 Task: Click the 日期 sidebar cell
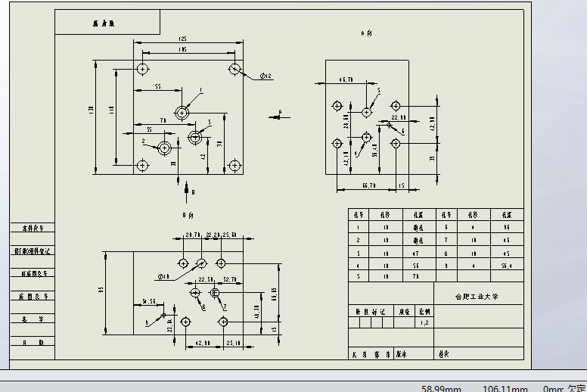tap(33, 342)
